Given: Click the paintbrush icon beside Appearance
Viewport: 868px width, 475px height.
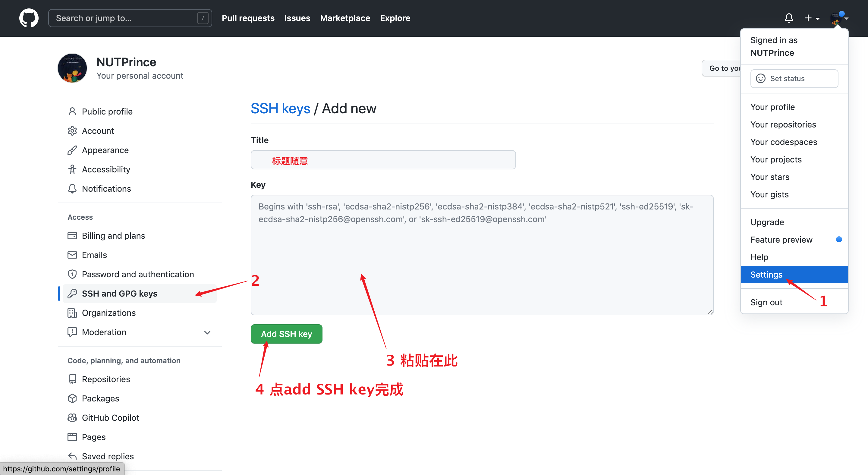Looking at the screenshot, I should point(72,150).
